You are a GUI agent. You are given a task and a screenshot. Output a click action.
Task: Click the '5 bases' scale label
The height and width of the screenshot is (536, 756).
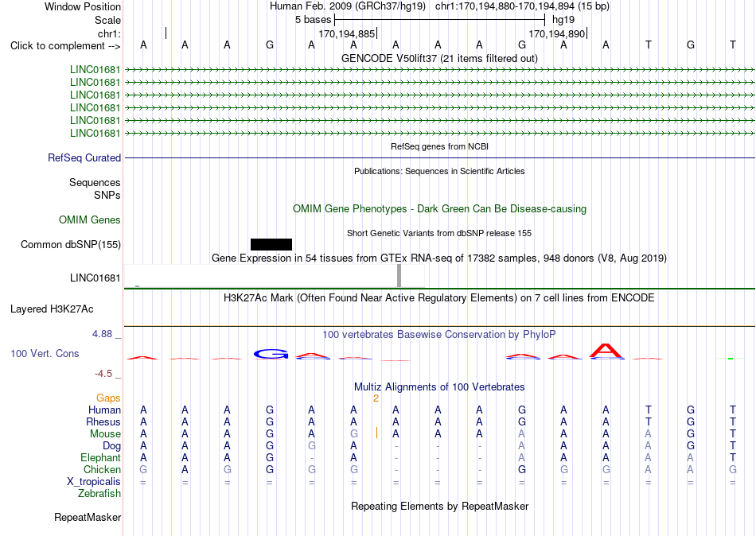[x=314, y=20]
